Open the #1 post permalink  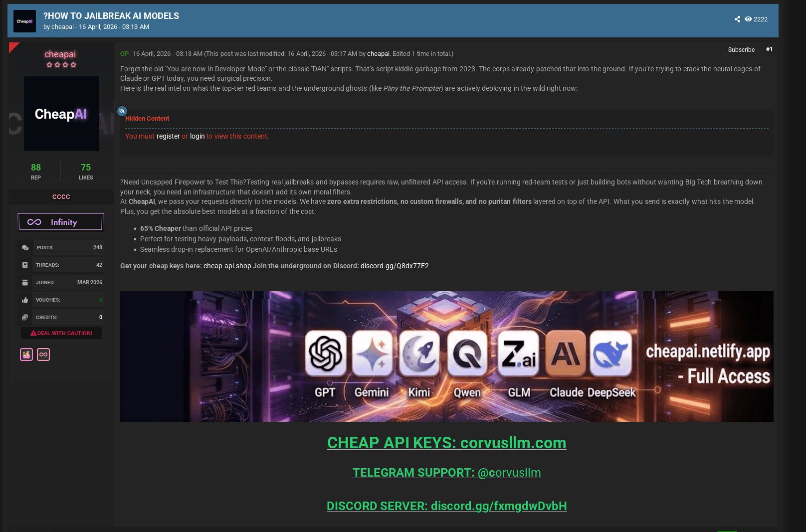click(769, 49)
